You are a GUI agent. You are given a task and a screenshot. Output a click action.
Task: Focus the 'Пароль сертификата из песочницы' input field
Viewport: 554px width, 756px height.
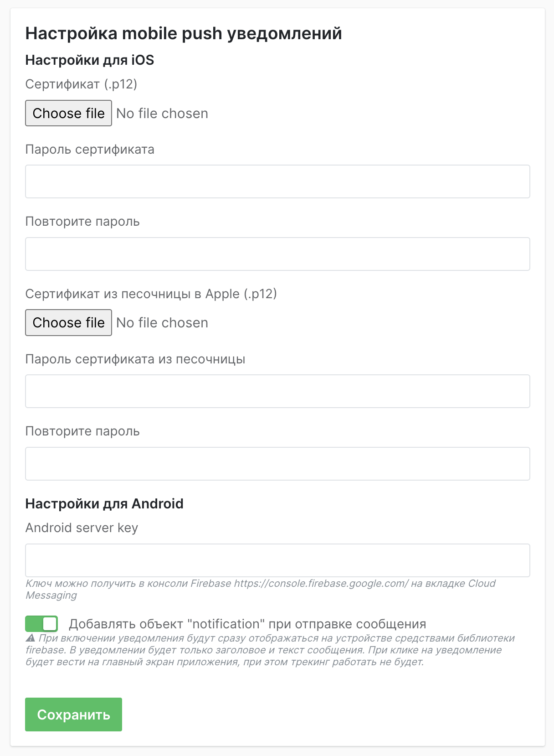point(277,391)
